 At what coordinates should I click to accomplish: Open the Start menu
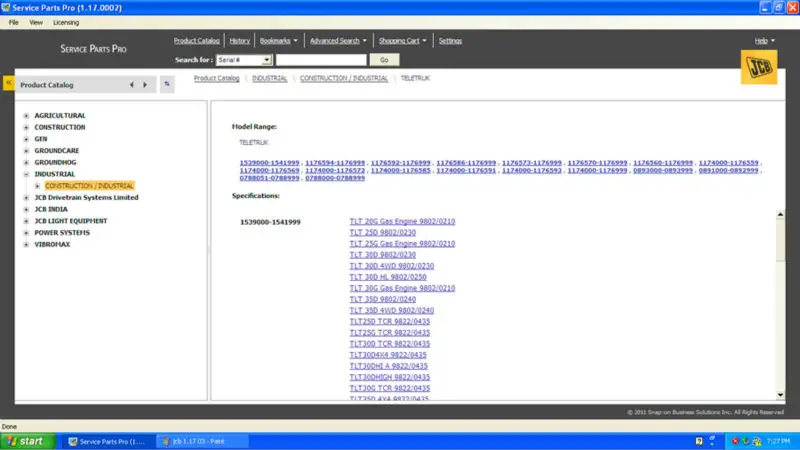point(27,441)
